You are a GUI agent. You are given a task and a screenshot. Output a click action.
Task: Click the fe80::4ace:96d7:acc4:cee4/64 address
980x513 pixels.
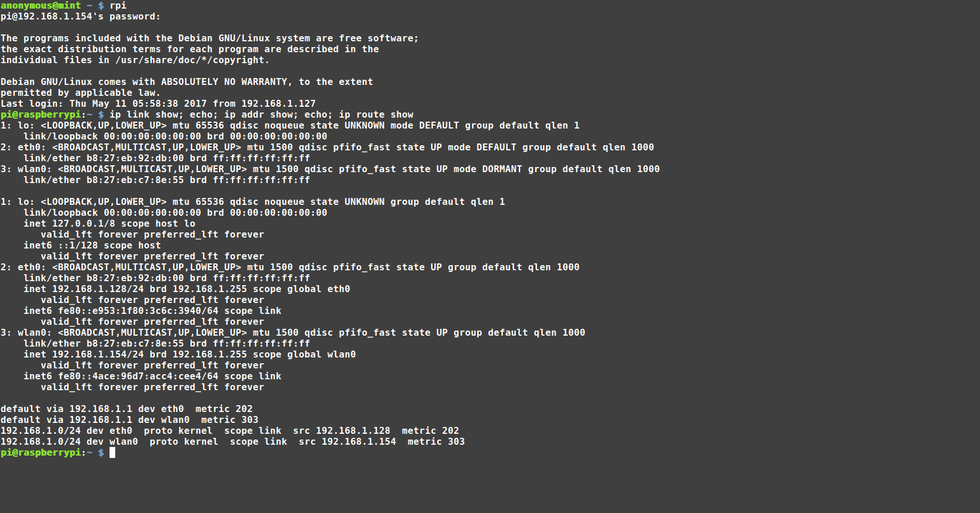(138, 376)
